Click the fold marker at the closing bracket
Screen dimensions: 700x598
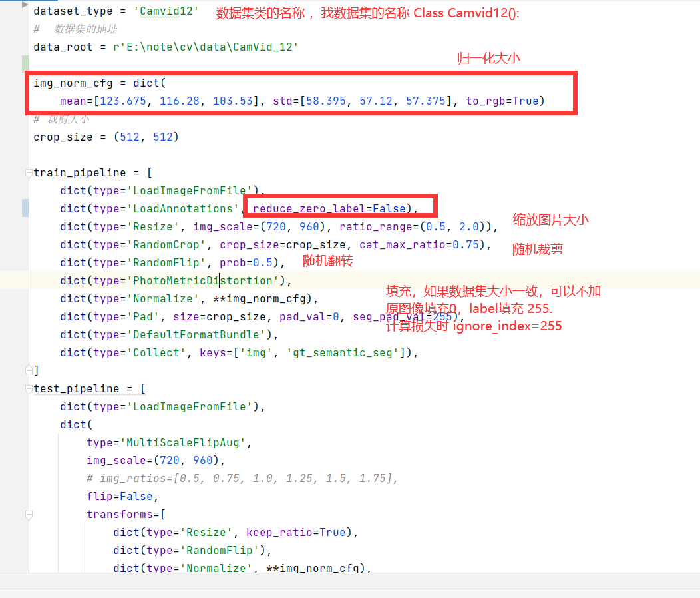pyautogui.click(x=28, y=370)
